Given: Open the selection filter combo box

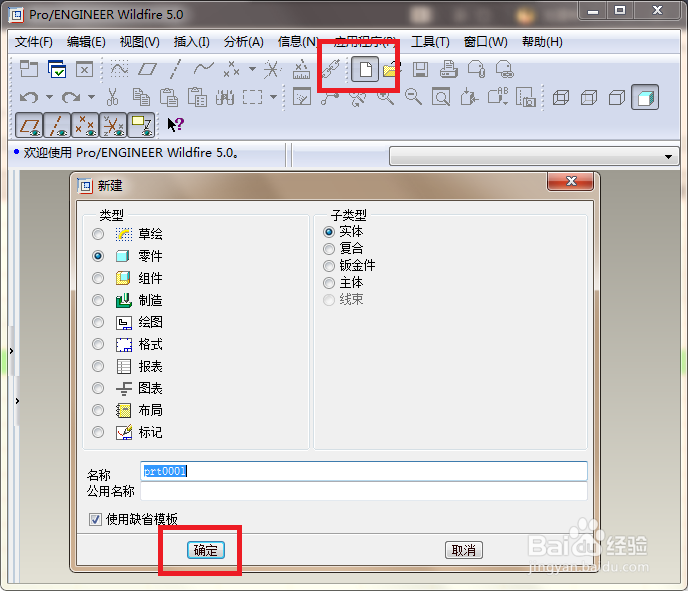Looking at the screenshot, I should [534, 156].
